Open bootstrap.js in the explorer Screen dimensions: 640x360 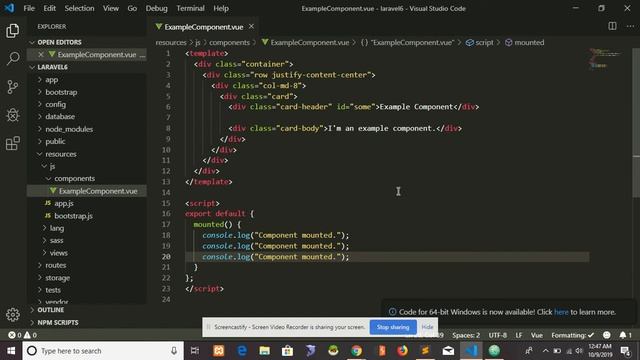click(73, 216)
